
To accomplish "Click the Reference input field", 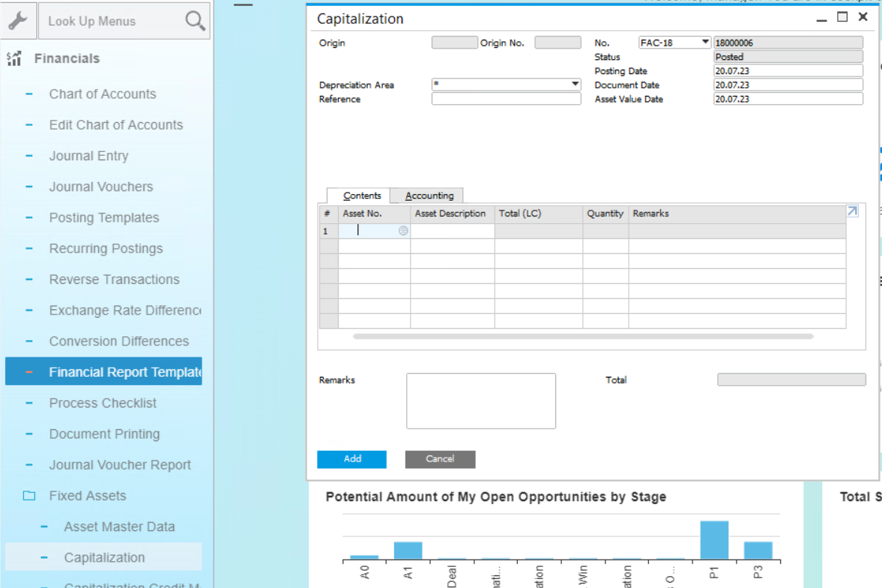I will pyautogui.click(x=506, y=99).
